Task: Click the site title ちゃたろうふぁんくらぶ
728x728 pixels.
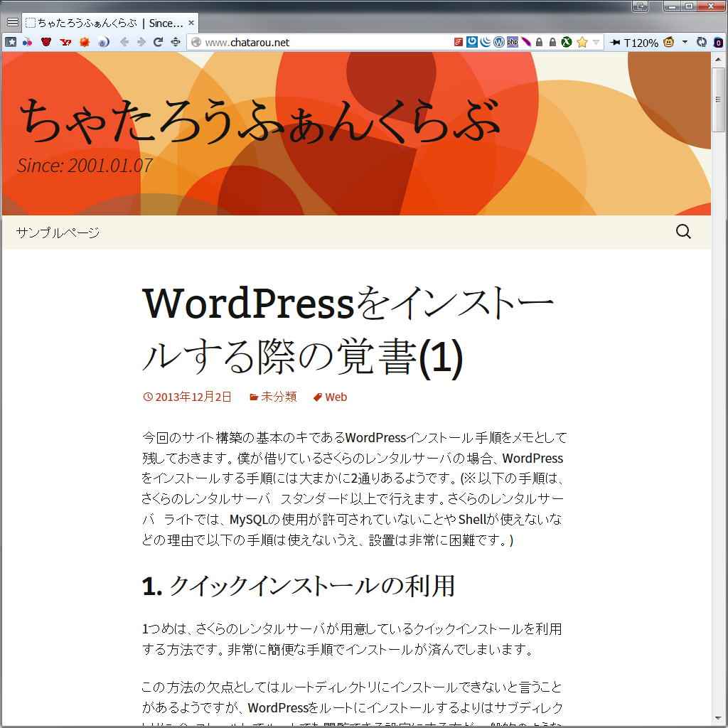Action: (259, 119)
